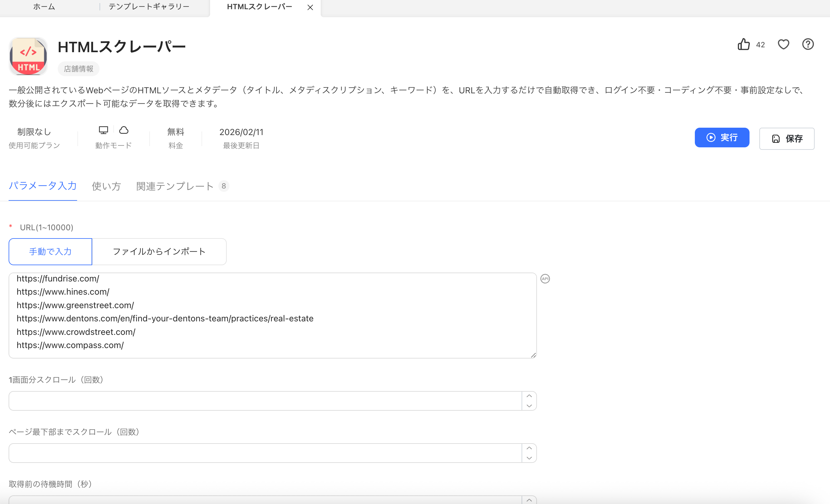This screenshot has height=504, width=830.
Task: Click the URL textarea resize handle
Action: tap(533, 355)
